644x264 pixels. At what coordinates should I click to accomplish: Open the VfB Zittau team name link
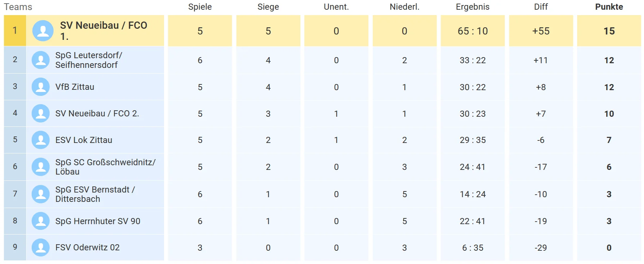point(75,87)
